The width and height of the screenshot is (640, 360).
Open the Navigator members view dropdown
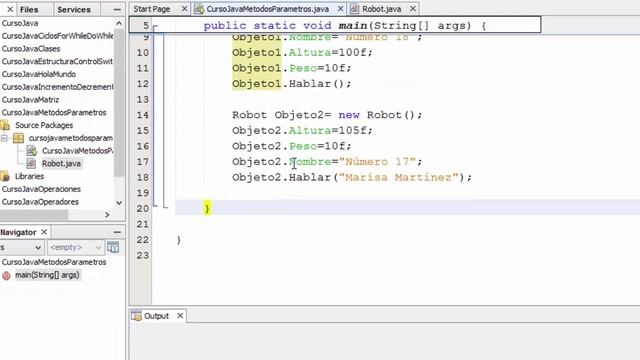point(22,247)
